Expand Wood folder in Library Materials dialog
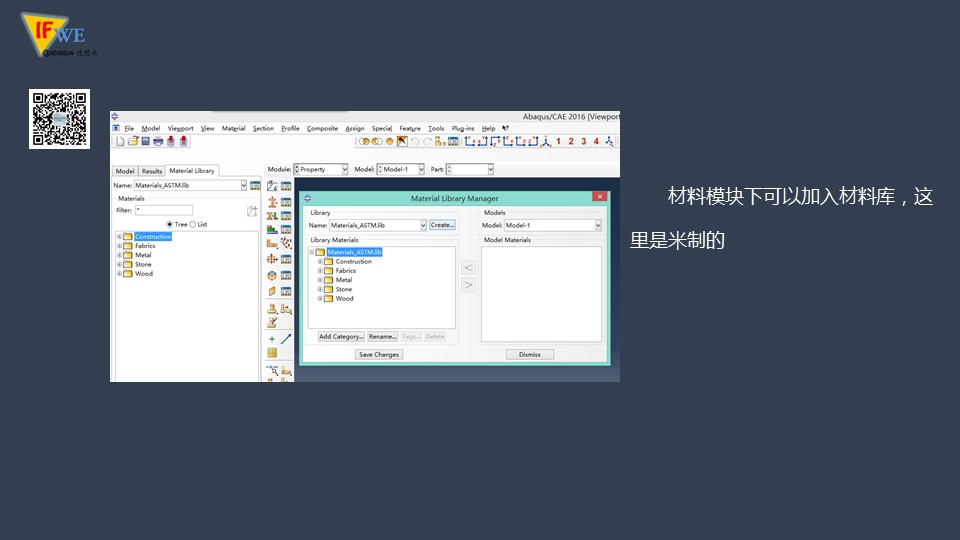This screenshot has height=540, width=960. (320, 299)
